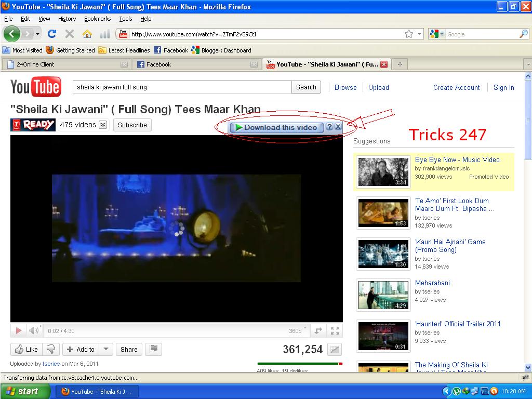Click the Firefox forward arrow button
Viewport: 532px width, 399px height.
[x=28, y=34]
